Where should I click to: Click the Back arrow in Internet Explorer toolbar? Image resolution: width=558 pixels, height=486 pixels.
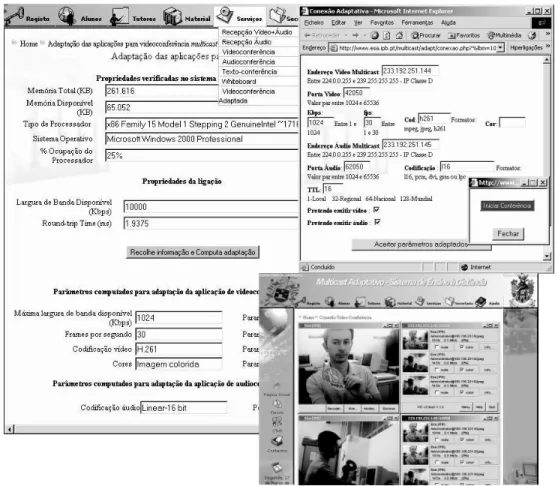coord(307,35)
